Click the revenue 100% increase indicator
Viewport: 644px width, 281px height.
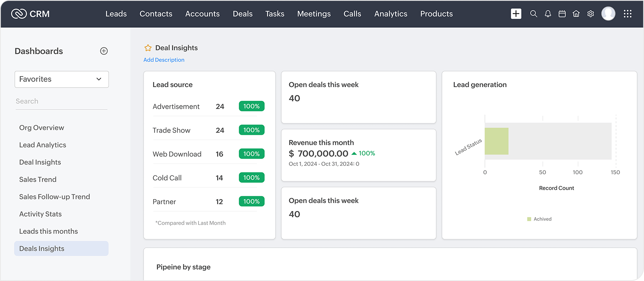[363, 153]
